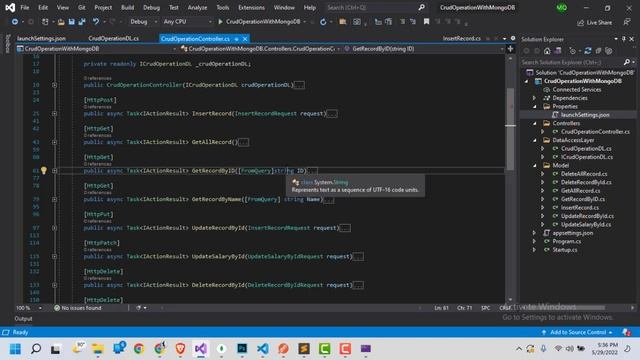This screenshot has width=640, height=360.
Task: Select ICrudOperationDL.cs in Solution Explorer
Action: click(587, 157)
